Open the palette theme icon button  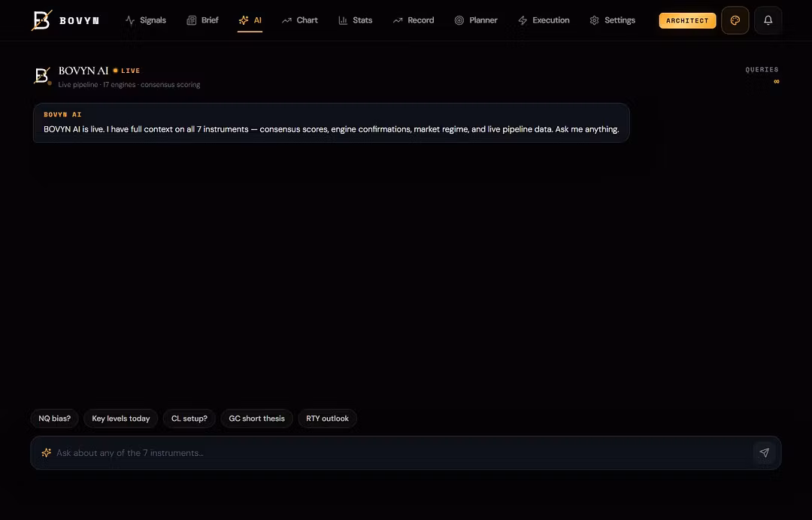(x=735, y=20)
